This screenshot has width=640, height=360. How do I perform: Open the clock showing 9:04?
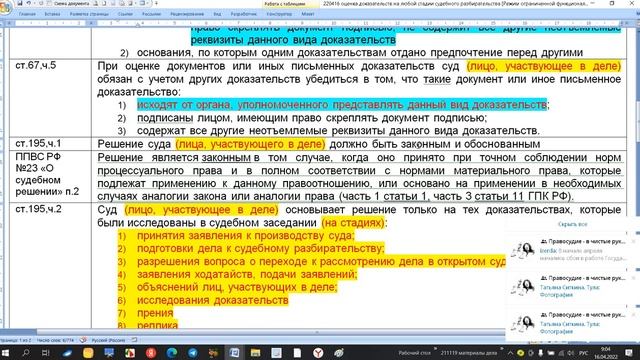[x=606, y=353]
